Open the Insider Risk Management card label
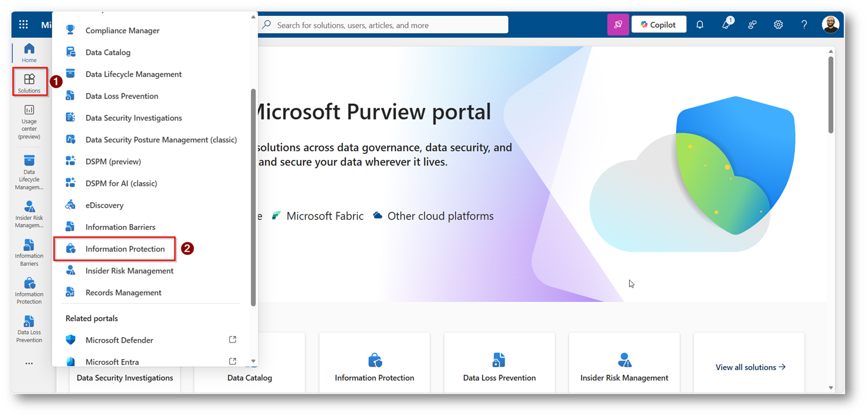 [x=624, y=378]
